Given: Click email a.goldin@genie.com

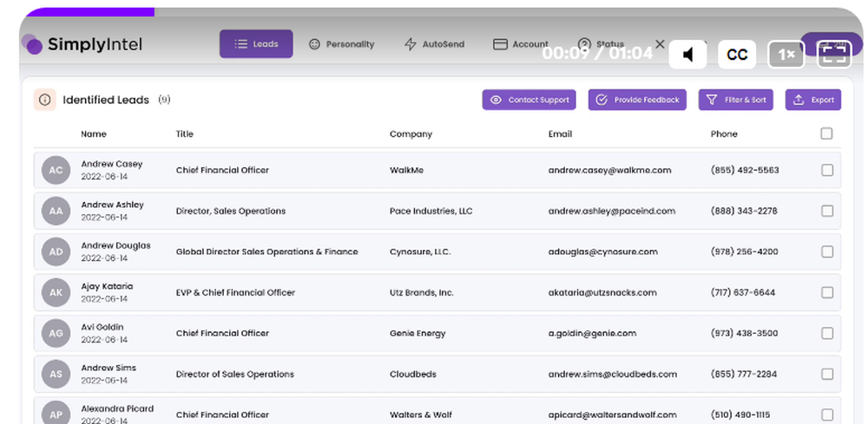Looking at the screenshot, I should (x=592, y=333).
